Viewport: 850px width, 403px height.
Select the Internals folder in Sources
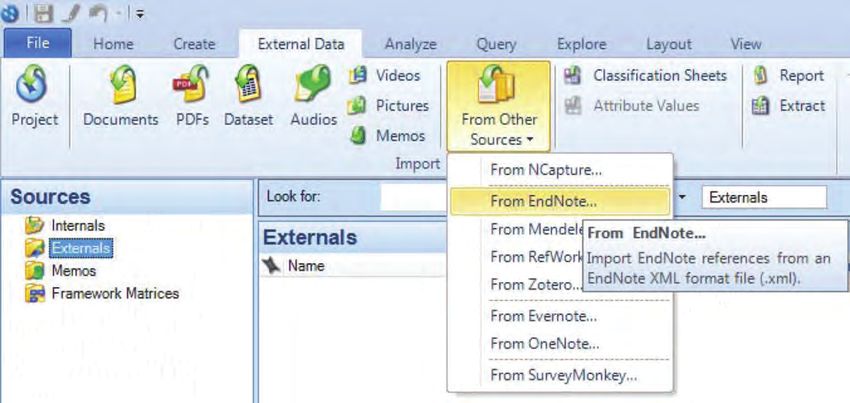click(78, 225)
